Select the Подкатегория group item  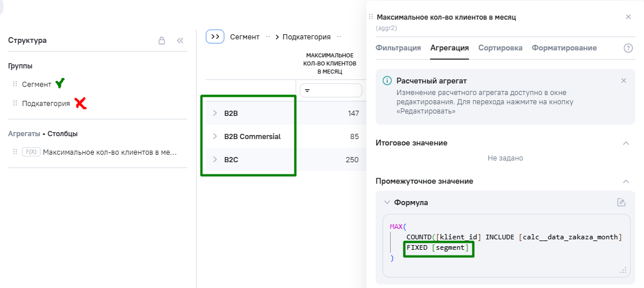[46, 104]
